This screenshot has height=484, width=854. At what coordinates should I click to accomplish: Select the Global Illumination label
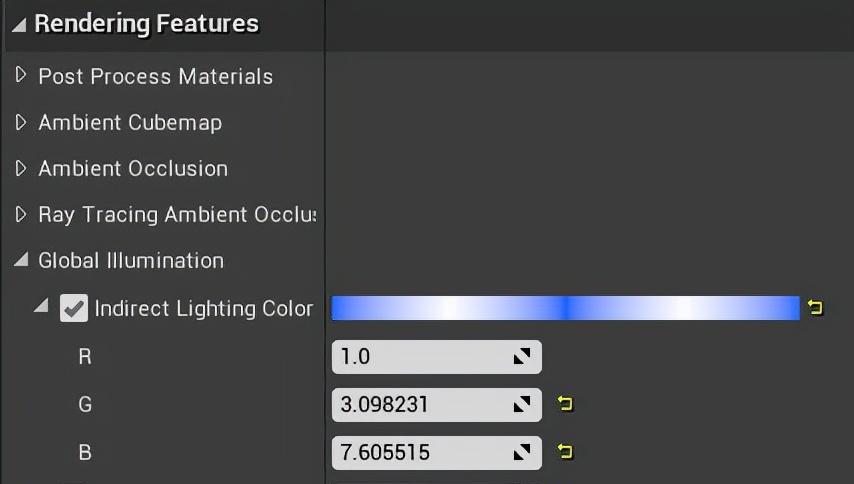(x=131, y=261)
